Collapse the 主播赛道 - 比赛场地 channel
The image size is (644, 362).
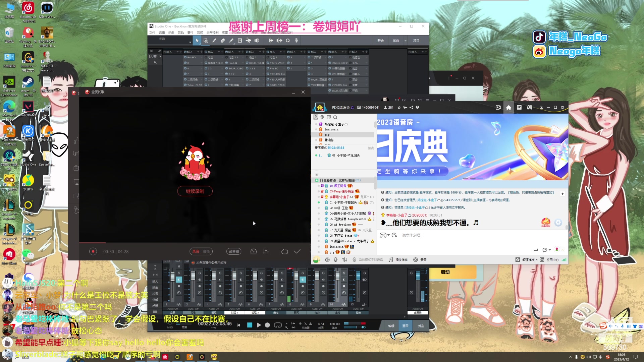317,180
